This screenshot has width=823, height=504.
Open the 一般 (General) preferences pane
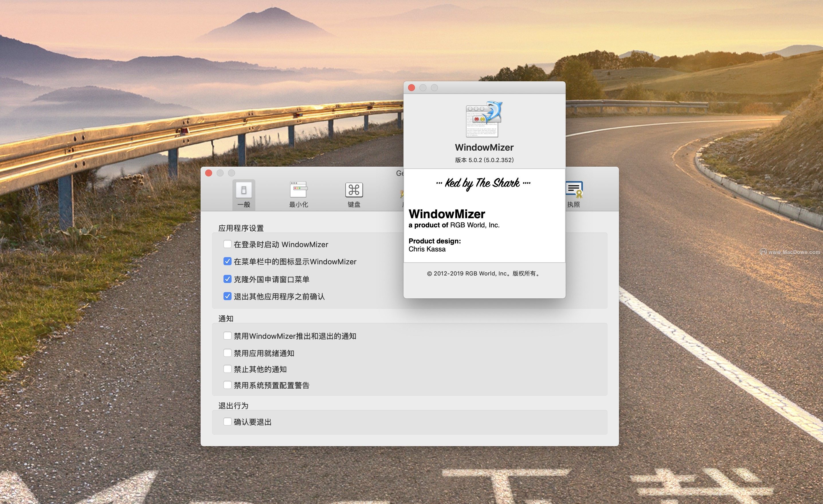point(244,195)
